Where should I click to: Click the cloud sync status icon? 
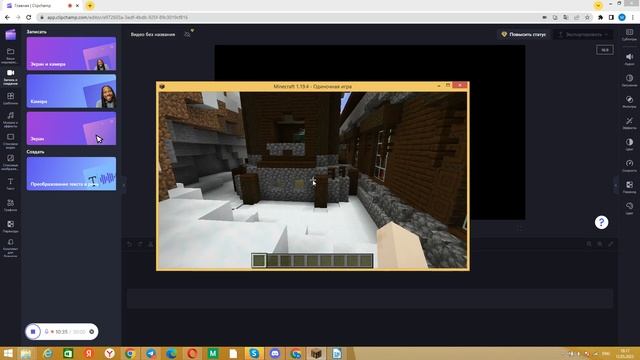click(x=187, y=34)
